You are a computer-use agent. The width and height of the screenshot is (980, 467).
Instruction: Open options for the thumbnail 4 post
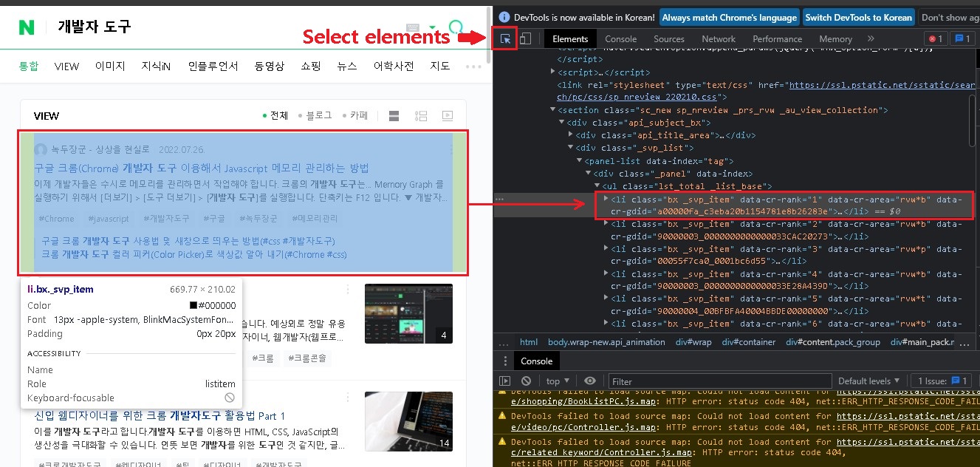point(348,291)
